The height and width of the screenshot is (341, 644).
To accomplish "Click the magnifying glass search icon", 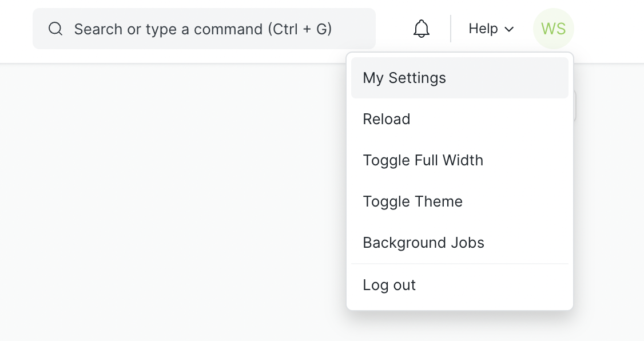I will tap(55, 29).
